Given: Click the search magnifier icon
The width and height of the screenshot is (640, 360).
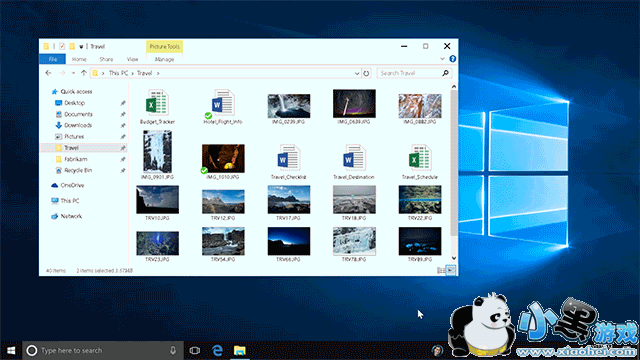Looking at the screenshot, I should pos(445,73).
